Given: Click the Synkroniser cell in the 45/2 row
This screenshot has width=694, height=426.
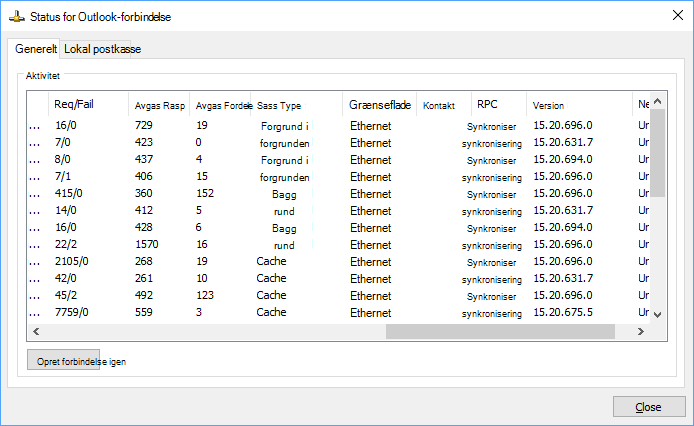Looking at the screenshot, I should point(491,297).
